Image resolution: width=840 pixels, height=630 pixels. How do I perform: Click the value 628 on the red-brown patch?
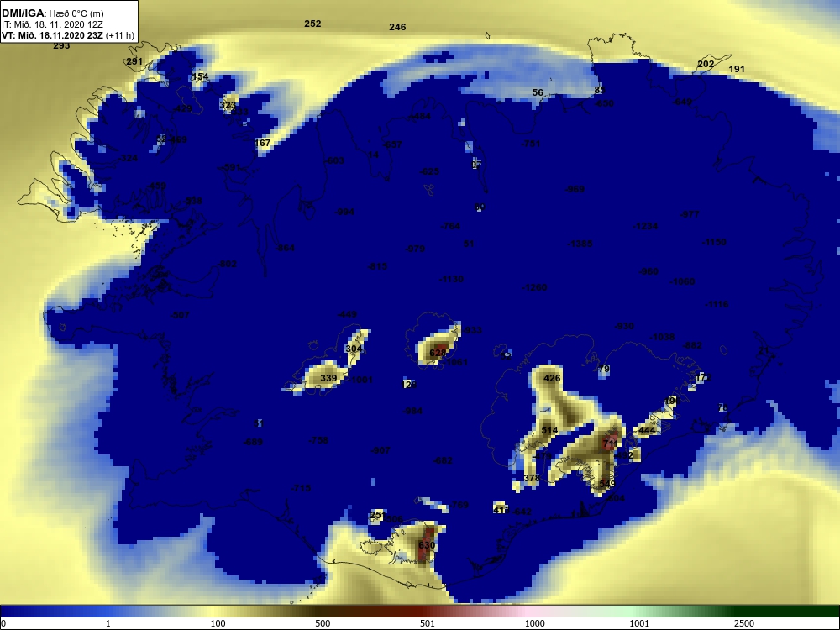[x=438, y=353]
